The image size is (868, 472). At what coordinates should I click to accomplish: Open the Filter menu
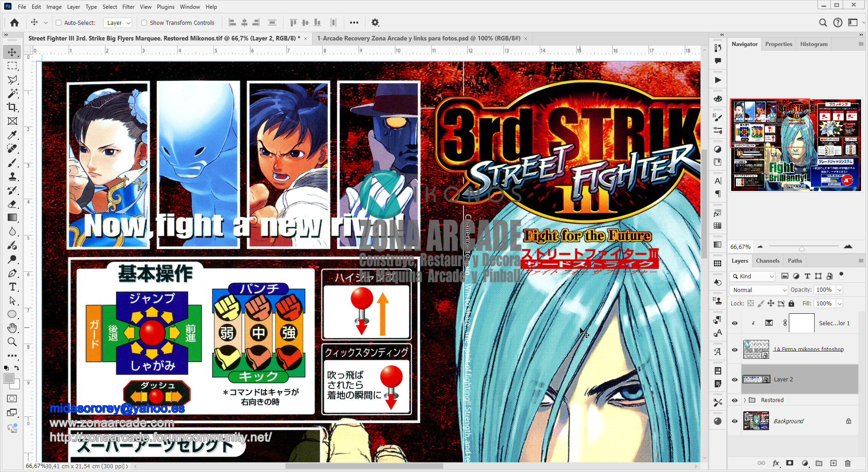[128, 7]
